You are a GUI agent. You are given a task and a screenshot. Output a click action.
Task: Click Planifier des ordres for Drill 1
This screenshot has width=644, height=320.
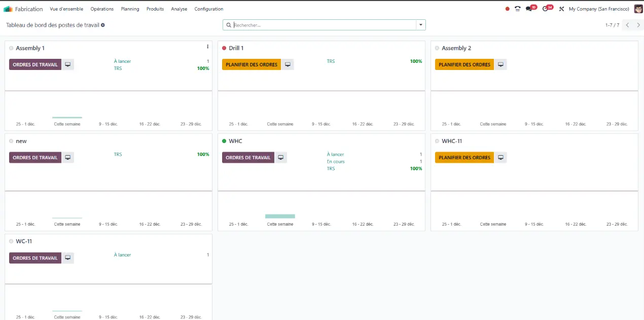coord(252,64)
